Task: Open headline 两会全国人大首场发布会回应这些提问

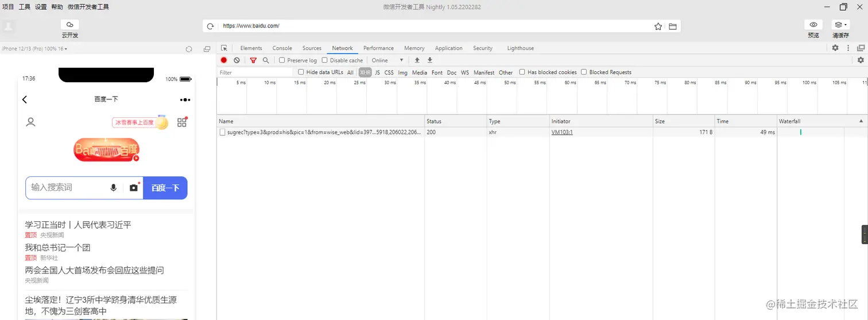Action: click(x=94, y=270)
